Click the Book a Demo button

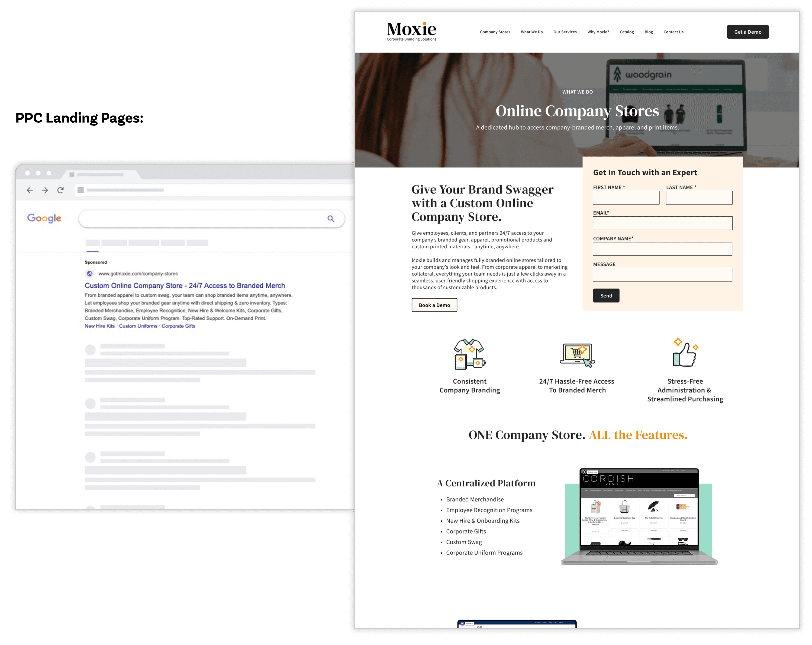pyautogui.click(x=434, y=305)
